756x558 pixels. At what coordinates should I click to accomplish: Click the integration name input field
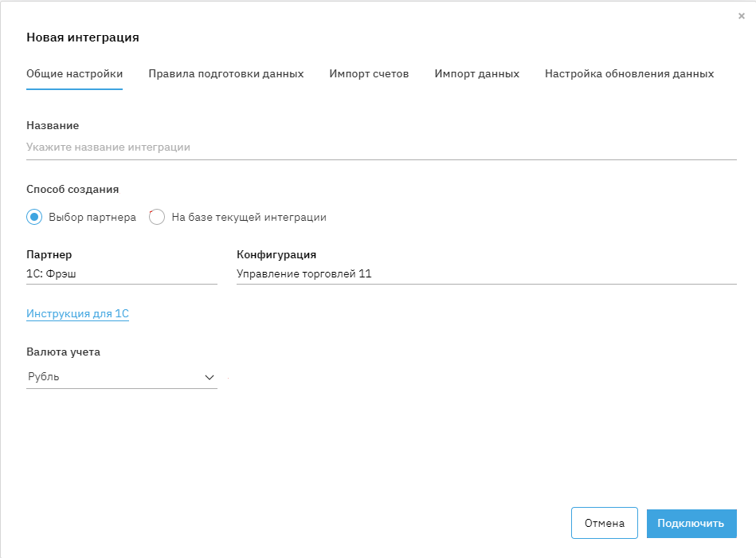pyautogui.click(x=381, y=147)
